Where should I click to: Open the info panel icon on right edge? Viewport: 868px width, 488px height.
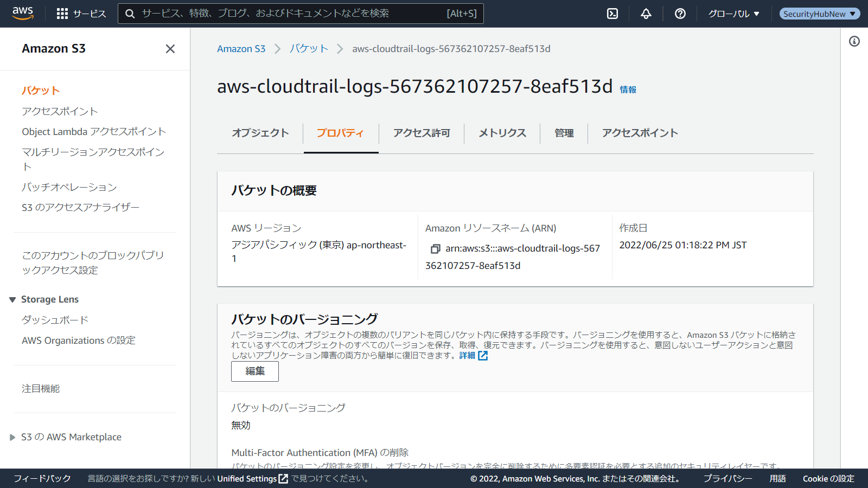[854, 41]
